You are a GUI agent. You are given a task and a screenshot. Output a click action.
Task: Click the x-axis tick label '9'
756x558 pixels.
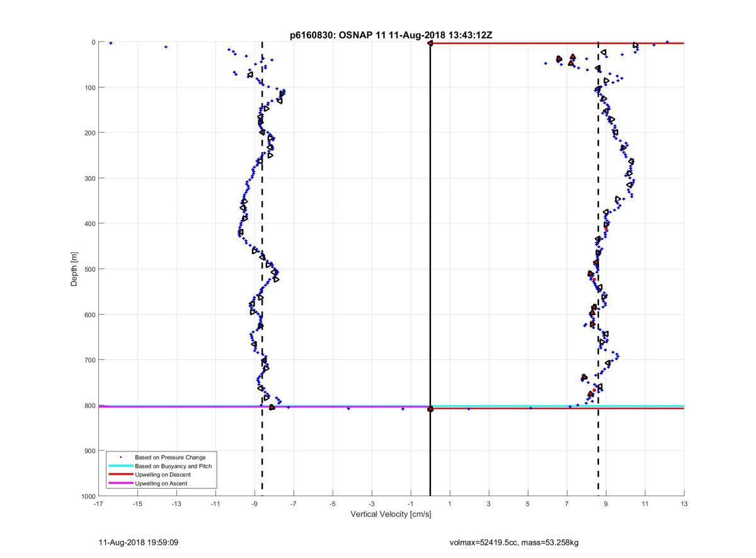[606, 504]
